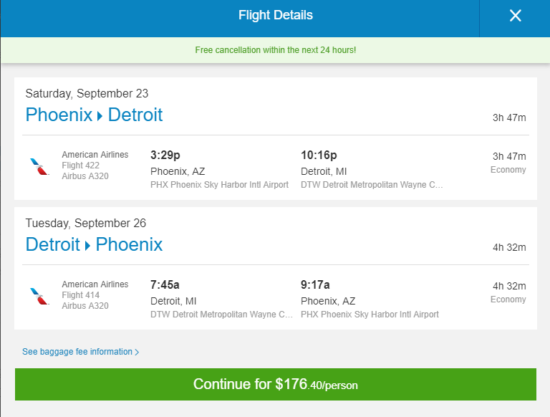
Task: Click the truncated DTW airport name on the outbound flight
Action: 372,184
